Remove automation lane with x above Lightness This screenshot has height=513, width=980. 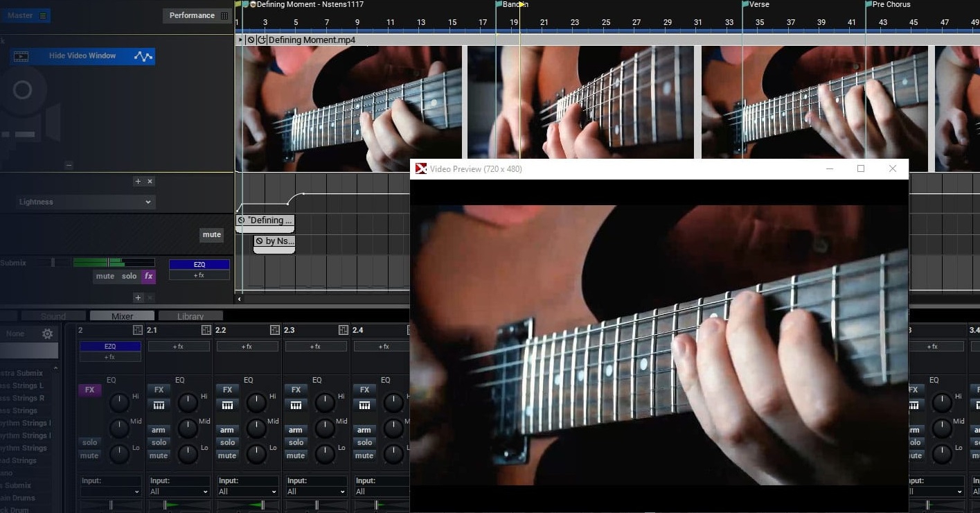tap(150, 181)
